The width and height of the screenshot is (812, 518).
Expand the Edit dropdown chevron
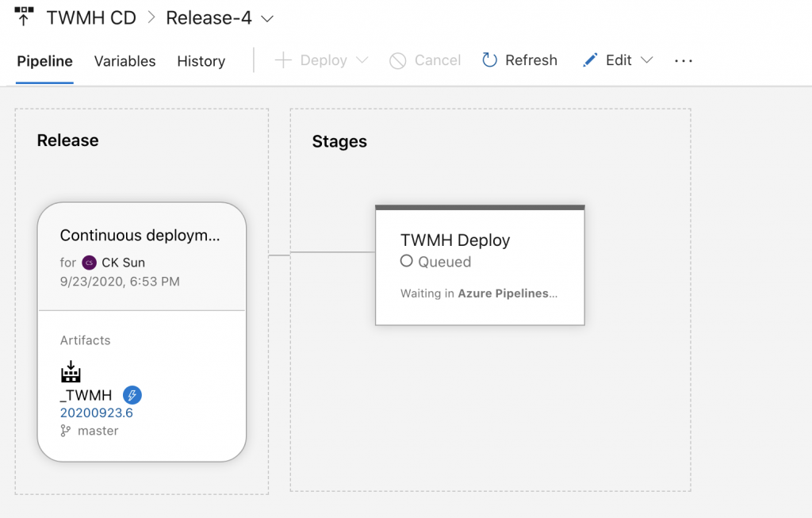(647, 60)
